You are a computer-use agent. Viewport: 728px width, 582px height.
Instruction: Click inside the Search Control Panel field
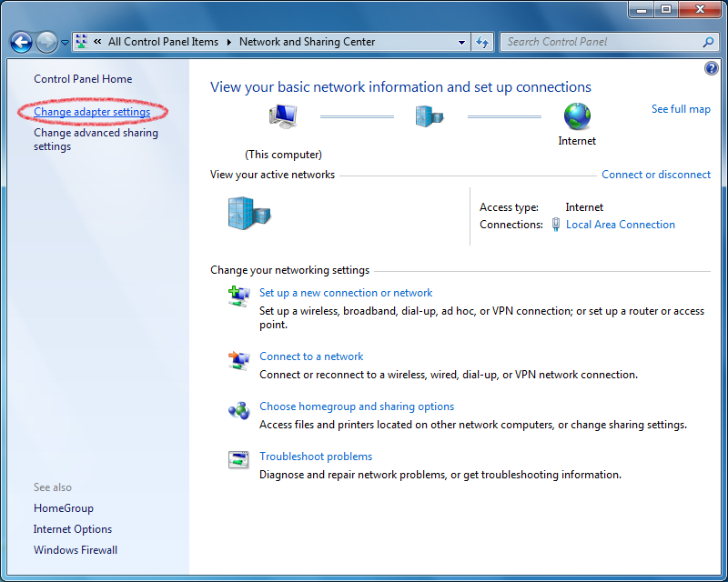pyautogui.click(x=601, y=42)
